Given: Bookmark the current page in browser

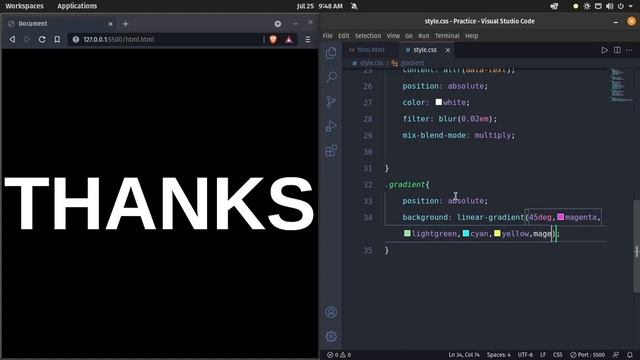Looking at the screenshot, I should pos(57,39).
